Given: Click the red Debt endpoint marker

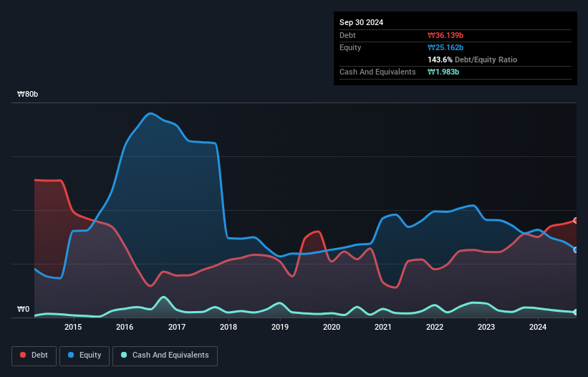Looking at the screenshot, I should 576,221.
